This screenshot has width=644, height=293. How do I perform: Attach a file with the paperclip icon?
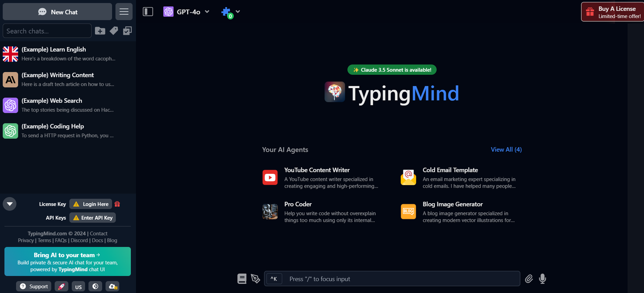pos(529,279)
